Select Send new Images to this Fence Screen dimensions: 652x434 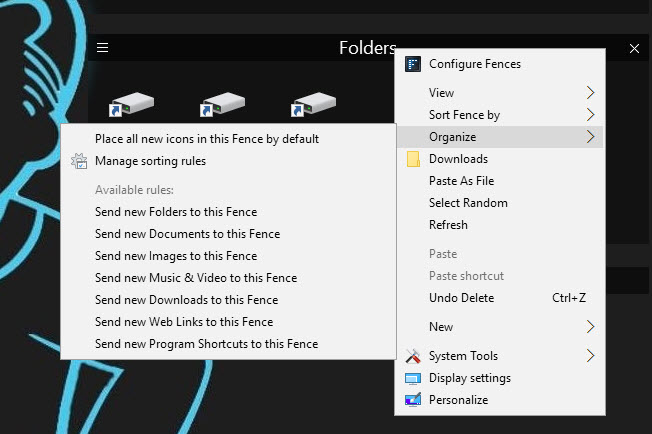(x=228, y=256)
